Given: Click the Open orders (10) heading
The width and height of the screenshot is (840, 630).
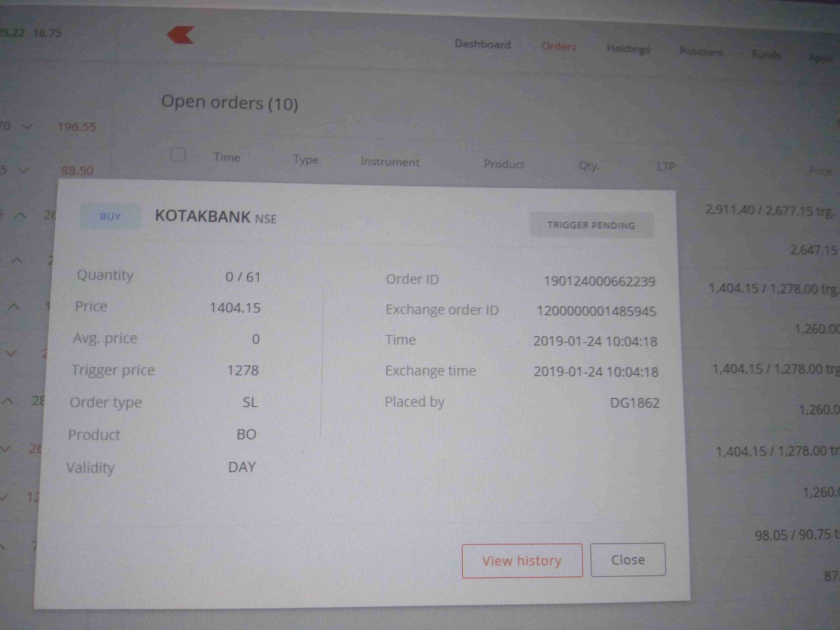Looking at the screenshot, I should click(230, 103).
